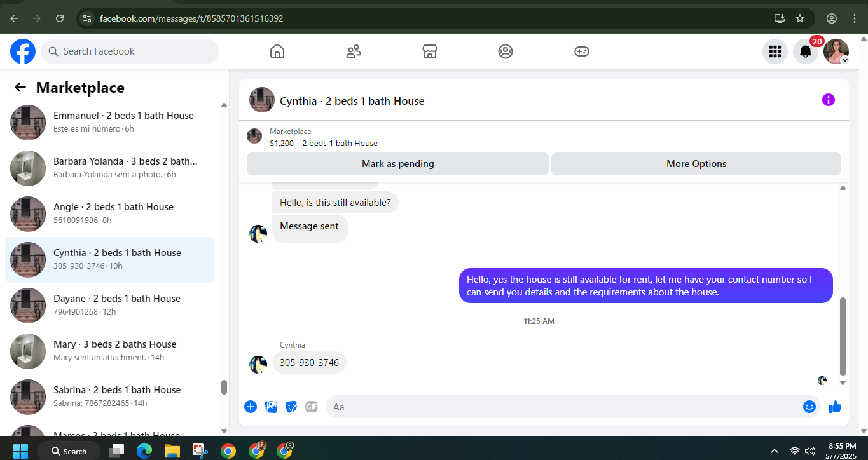Select Cynthia's conversation in the list
Screen dimensions: 868x460
(109, 260)
